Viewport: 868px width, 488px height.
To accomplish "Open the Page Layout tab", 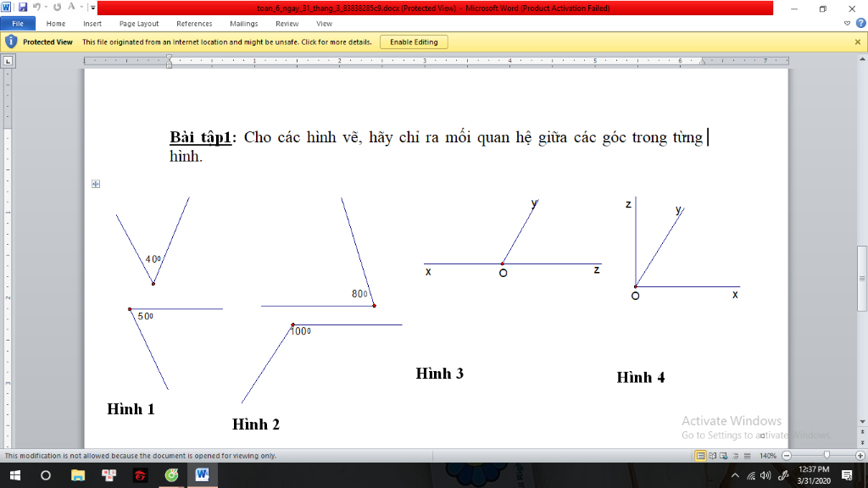I will tap(139, 24).
